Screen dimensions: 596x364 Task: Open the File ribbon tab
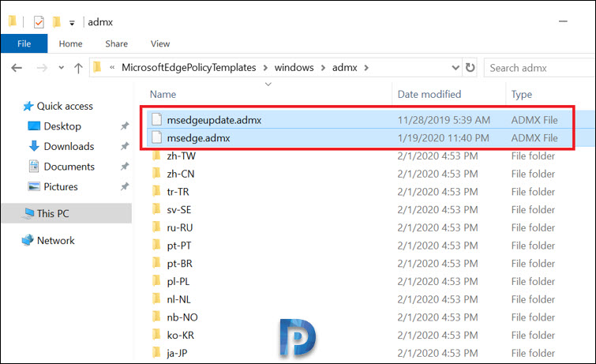tap(24, 43)
